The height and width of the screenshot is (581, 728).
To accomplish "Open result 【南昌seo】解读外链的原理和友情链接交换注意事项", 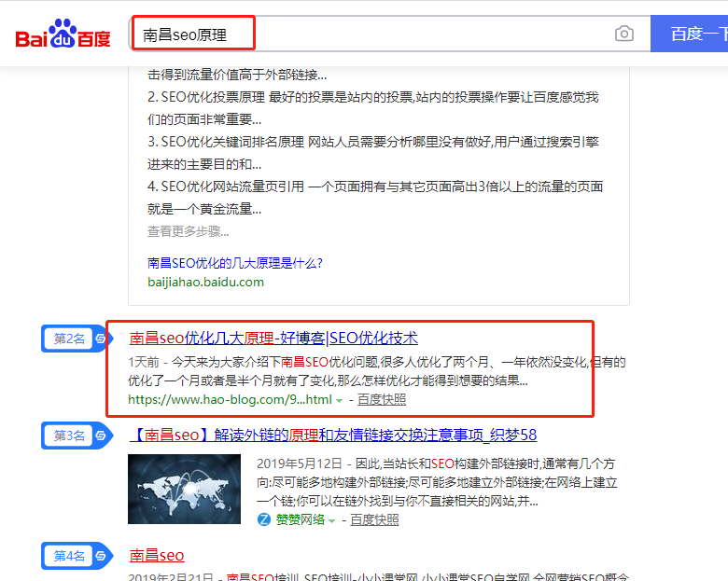I will click(333, 435).
